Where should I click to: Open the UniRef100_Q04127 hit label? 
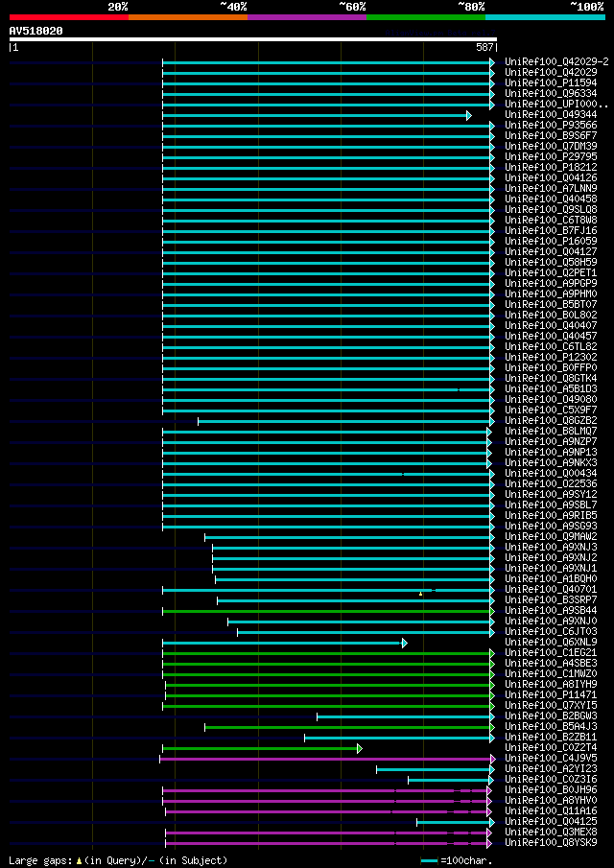coord(551,252)
